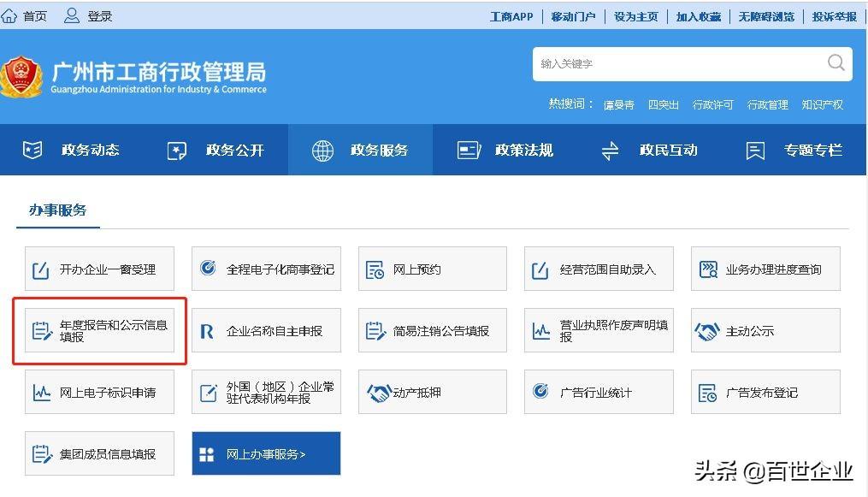Click hot search term 行政许可
This screenshot has height=497, width=868.
point(712,104)
